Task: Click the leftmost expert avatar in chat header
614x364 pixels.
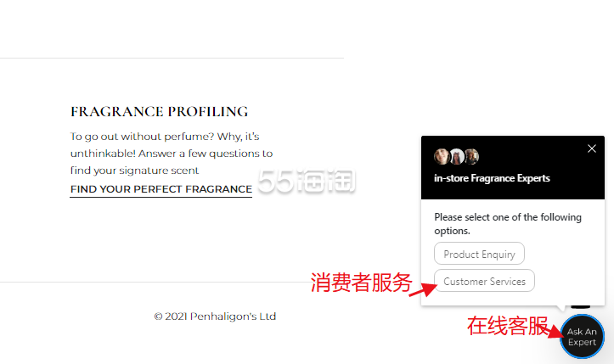Action: coord(442,157)
